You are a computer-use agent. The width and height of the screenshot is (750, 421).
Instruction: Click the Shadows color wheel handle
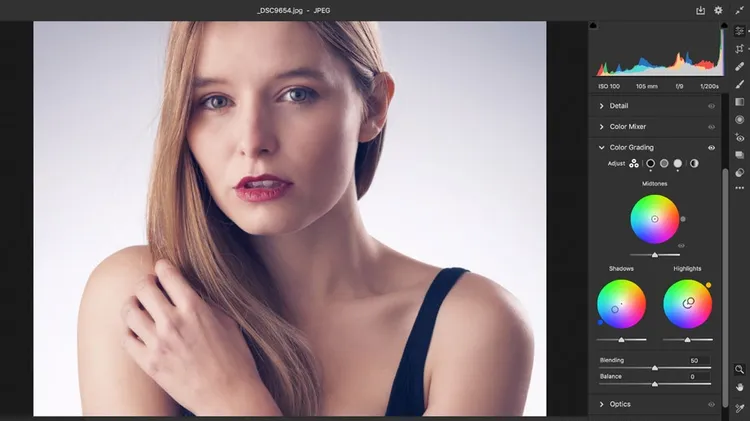pos(615,310)
